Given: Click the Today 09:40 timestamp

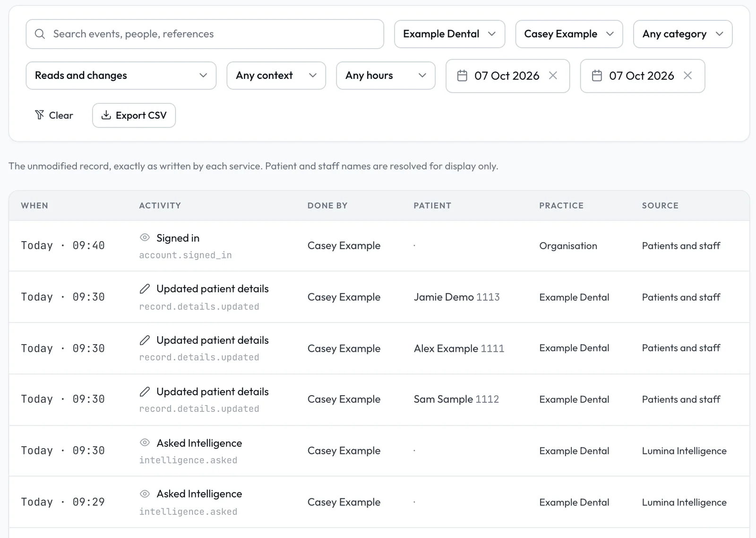Looking at the screenshot, I should (x=63, y=245).
